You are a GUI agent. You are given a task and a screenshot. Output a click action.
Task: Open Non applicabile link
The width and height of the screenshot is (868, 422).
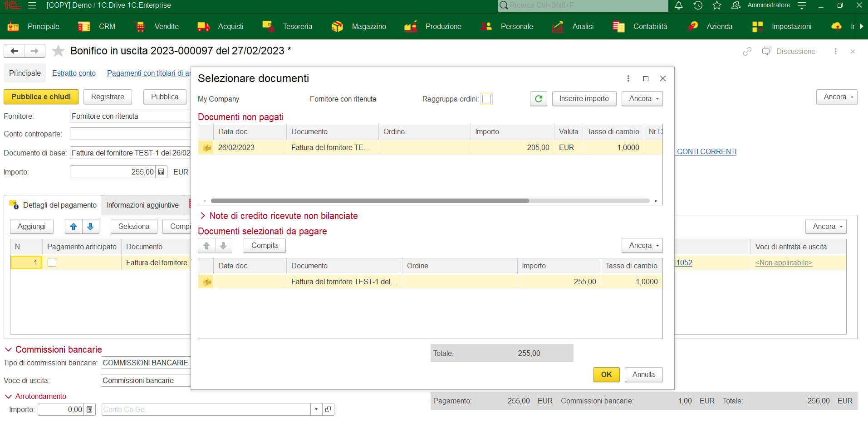tap(784, 262)
